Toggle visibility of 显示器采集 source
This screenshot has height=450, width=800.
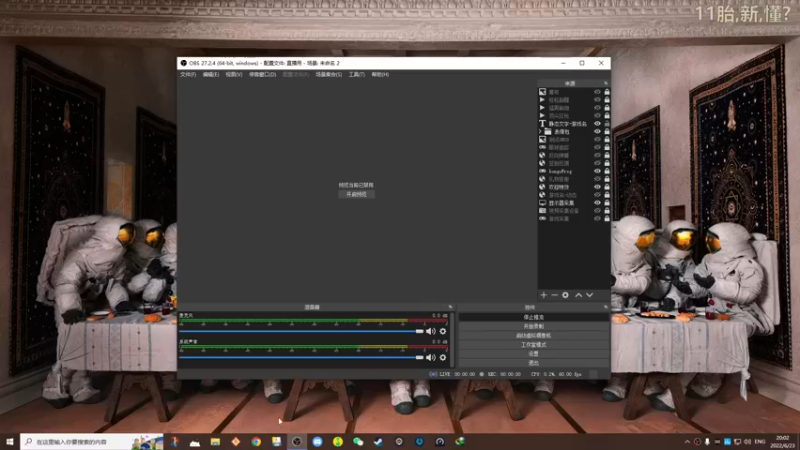597,203
